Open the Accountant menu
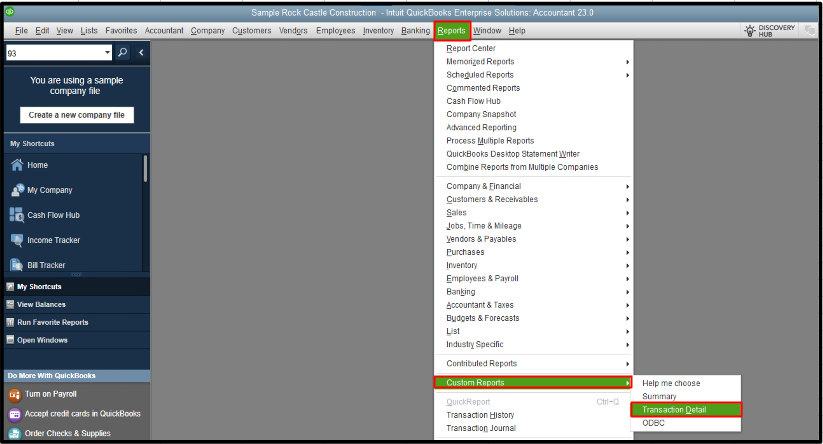Image resolution: width=823 pixels, height=444 pixels. pos(164,30)
